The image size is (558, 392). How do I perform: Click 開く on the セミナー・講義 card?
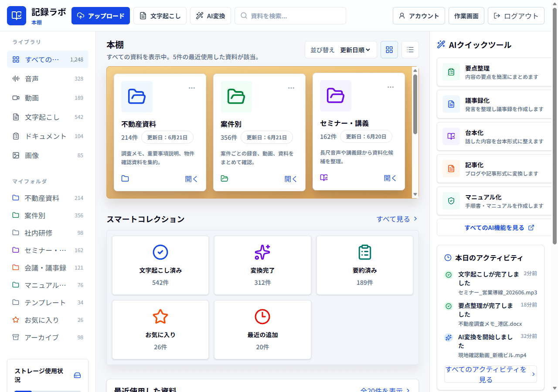click(x=391, y=178)
